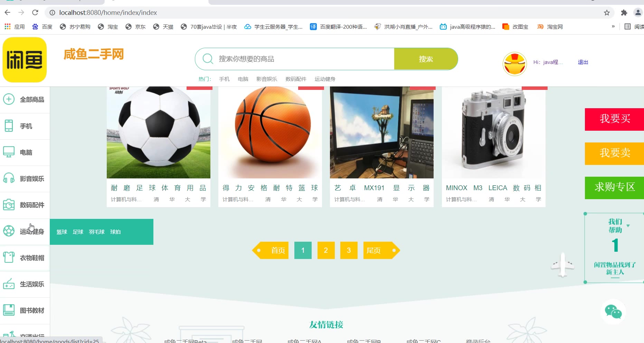This screenshot has width=644, height=343.
Task: Jump to the first page with 首页
Action: (270, 250)
